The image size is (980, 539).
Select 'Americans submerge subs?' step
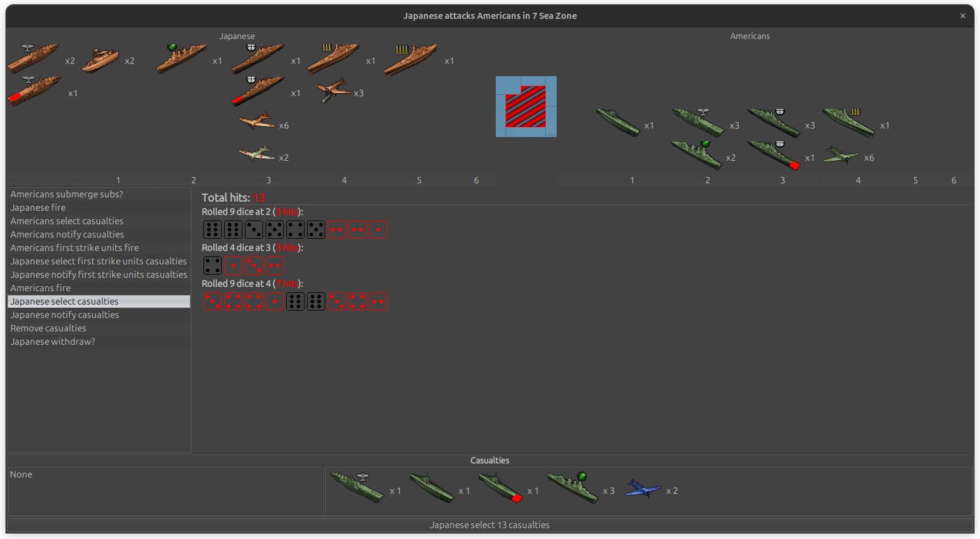pyautogui.click(x=99, y=194)
